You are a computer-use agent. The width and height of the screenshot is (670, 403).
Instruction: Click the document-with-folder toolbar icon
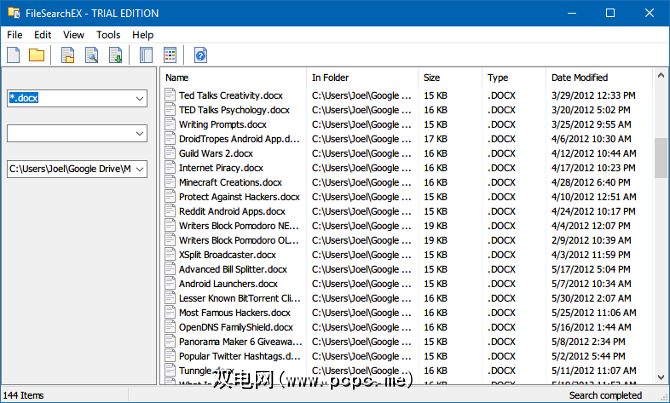(x=68, y=55)
